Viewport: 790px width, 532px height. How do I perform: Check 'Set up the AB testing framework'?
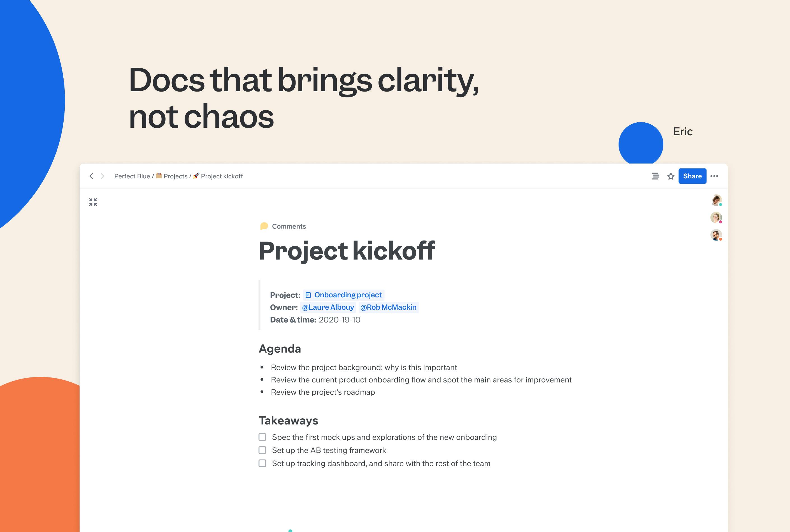262,450
